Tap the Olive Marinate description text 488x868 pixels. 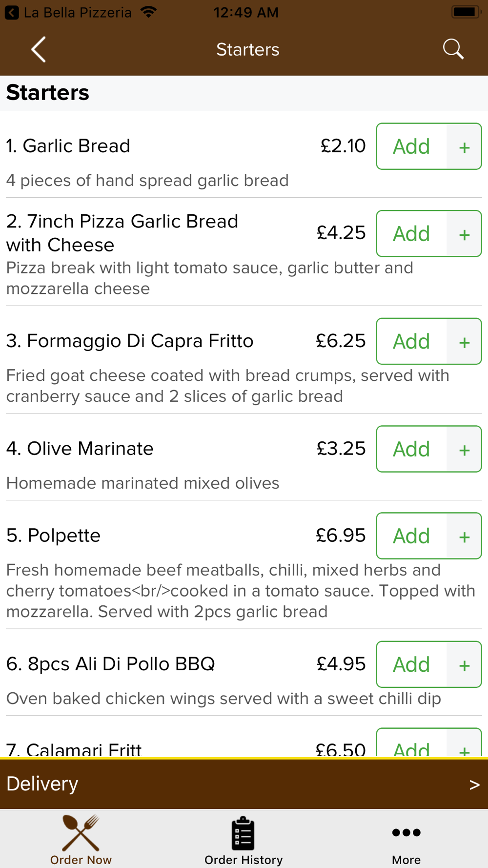(142, 483)
